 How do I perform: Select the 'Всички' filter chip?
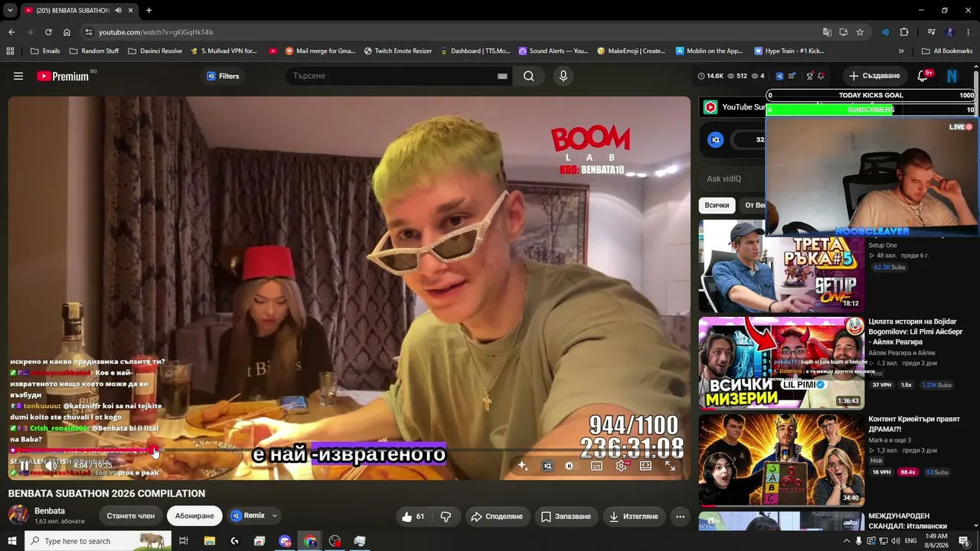coord(717,205)
